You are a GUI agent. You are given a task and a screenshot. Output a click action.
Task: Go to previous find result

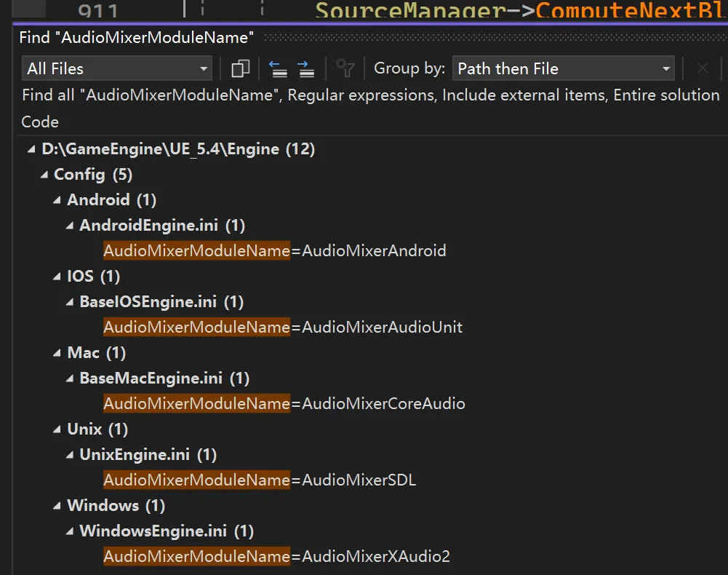[x=278, y=69]
